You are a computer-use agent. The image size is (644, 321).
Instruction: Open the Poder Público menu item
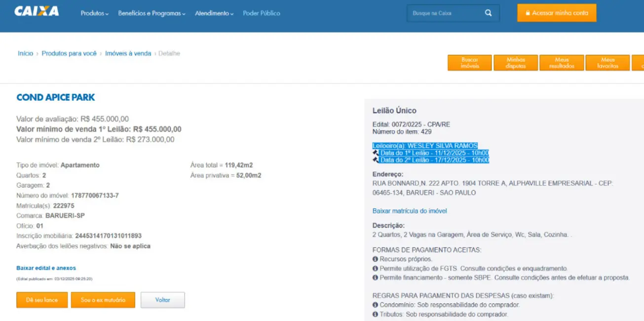point(261,13)
